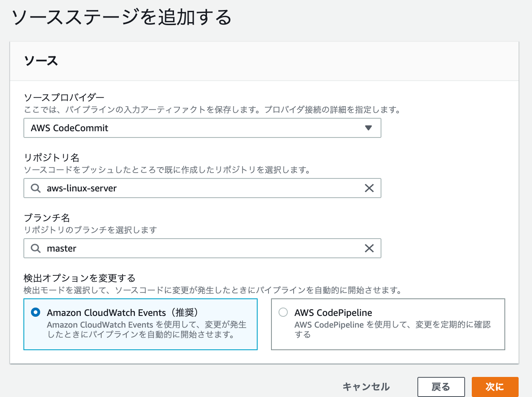Click the CloudWatch Events option description text

[146, 329]
